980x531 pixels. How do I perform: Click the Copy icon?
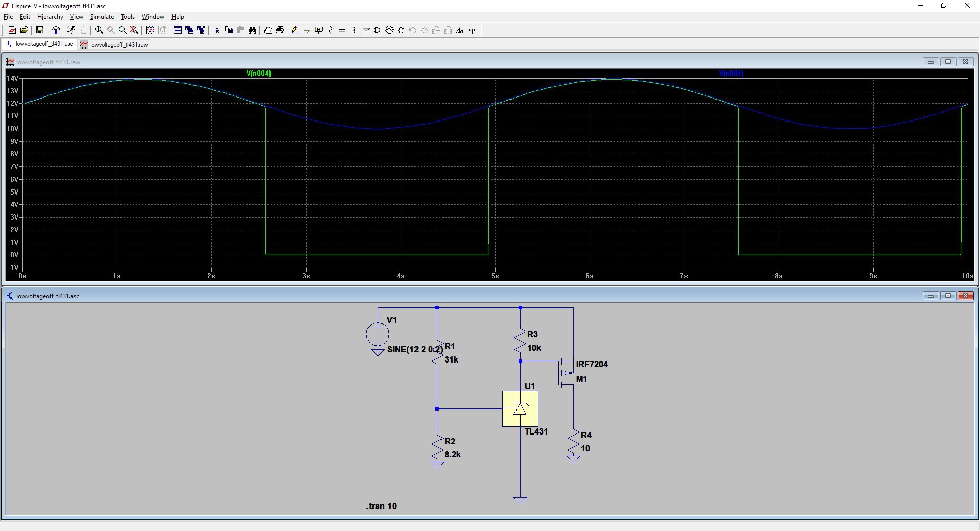pyautogui.click(x=229, y=30)
